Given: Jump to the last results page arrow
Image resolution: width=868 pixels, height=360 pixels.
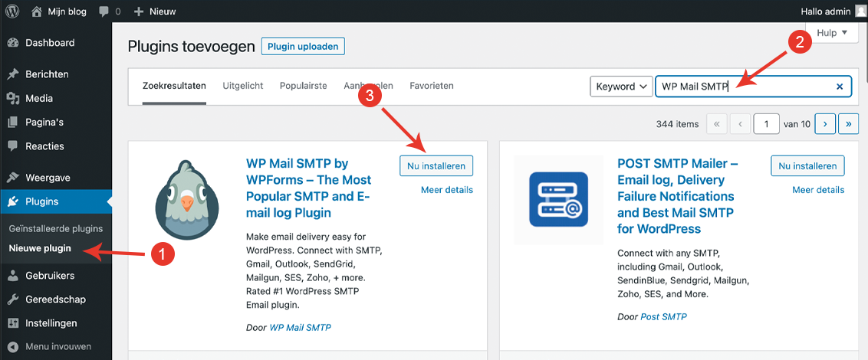Looking at the screenshot, I should pyautogui.click(x=849, y=124).
